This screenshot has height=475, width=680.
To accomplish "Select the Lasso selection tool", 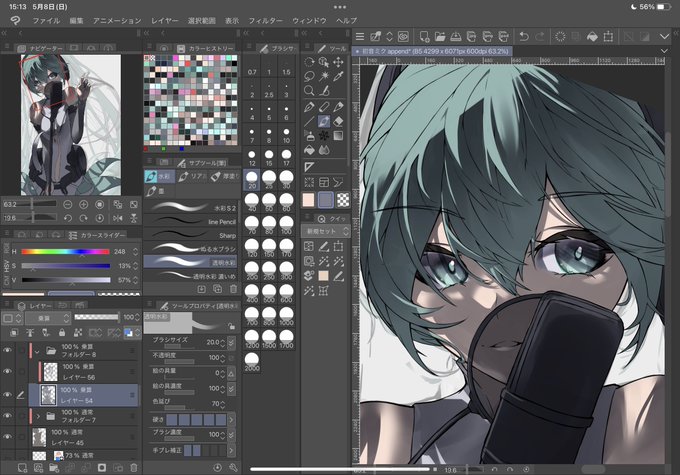I will (x=309, y=77).
